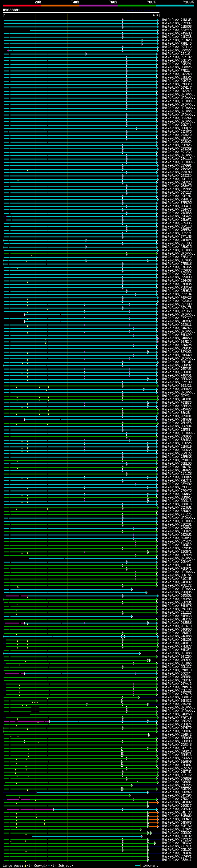
Task: Open hit UniRef100_Q1WLW3
Action: coord(177,20)
